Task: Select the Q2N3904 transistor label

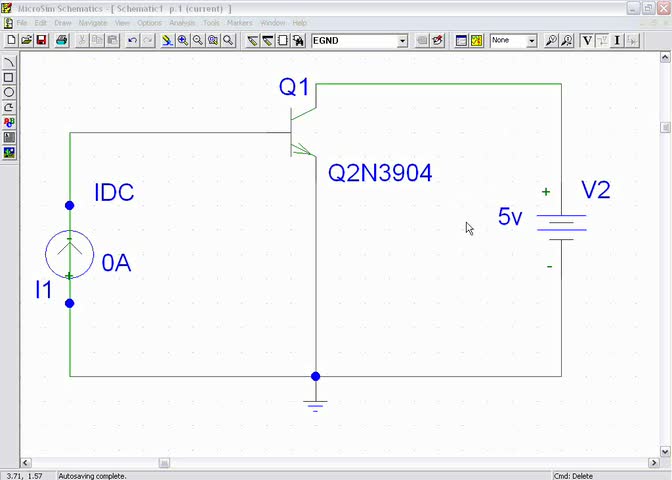Action: (380, 173)
